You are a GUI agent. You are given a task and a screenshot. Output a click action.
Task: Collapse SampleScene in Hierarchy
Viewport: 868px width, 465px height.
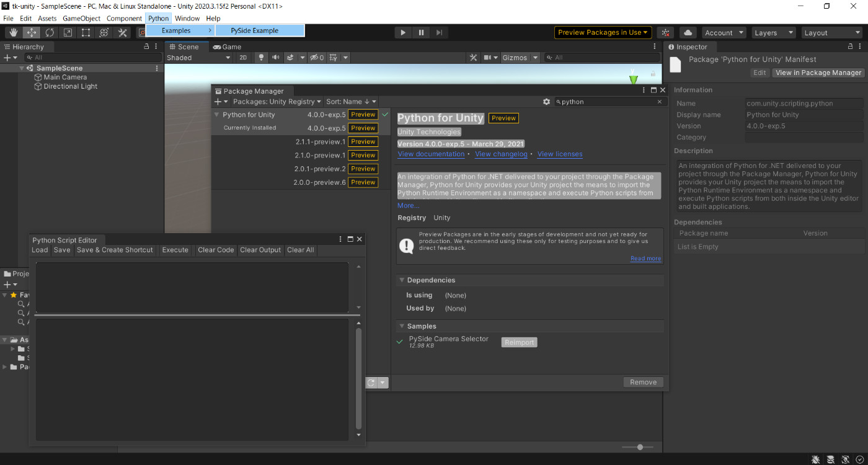(x=22, y=68)
